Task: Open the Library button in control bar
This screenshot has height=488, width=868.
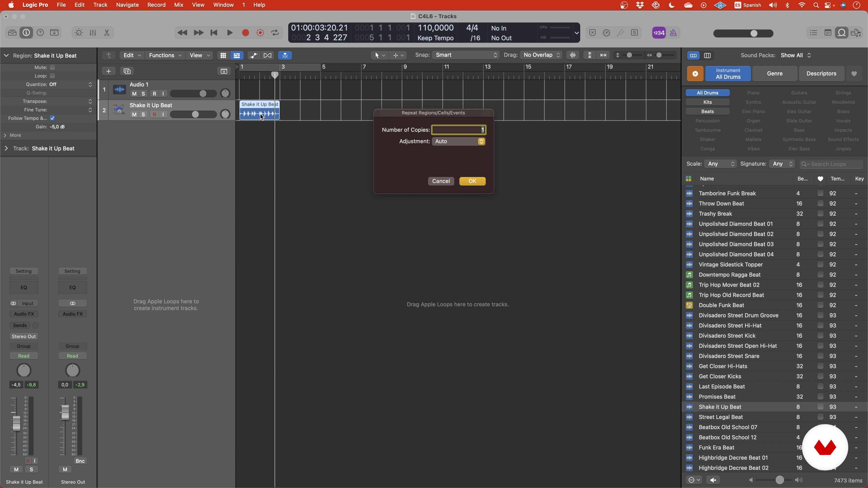Action: pyautogui.click(x=12, y=33)
